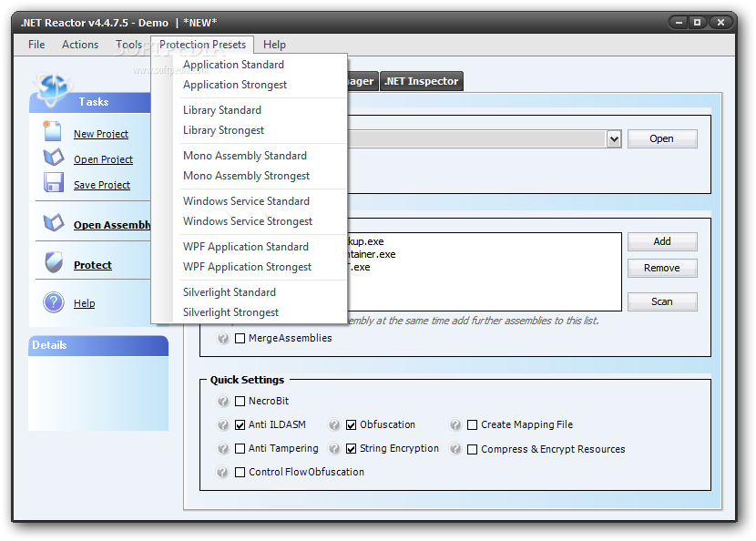Click the Protect link
The height and width of the screenshot is (541, 756).
coord(93,265)
